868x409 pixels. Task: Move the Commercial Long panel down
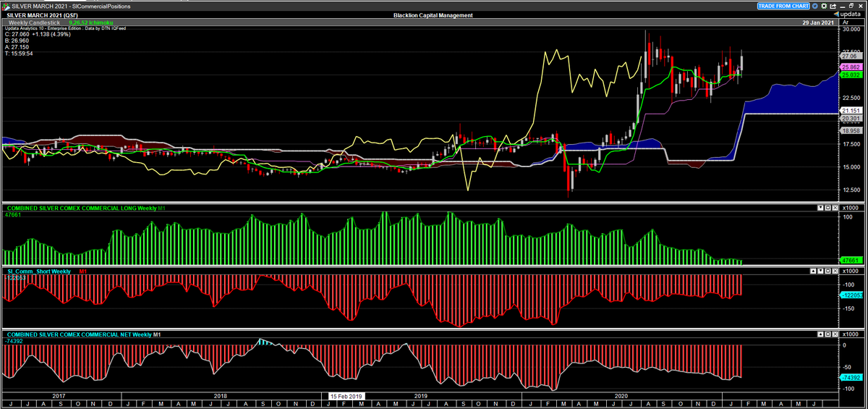[x=820, y=208]
